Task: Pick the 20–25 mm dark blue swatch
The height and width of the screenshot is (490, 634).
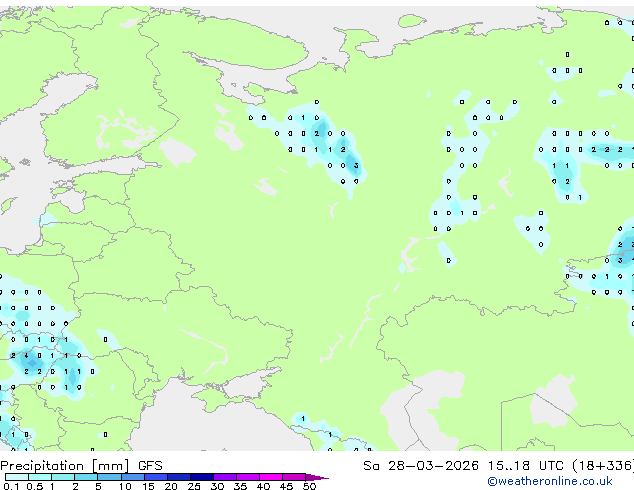Action: tap(179, 477)
